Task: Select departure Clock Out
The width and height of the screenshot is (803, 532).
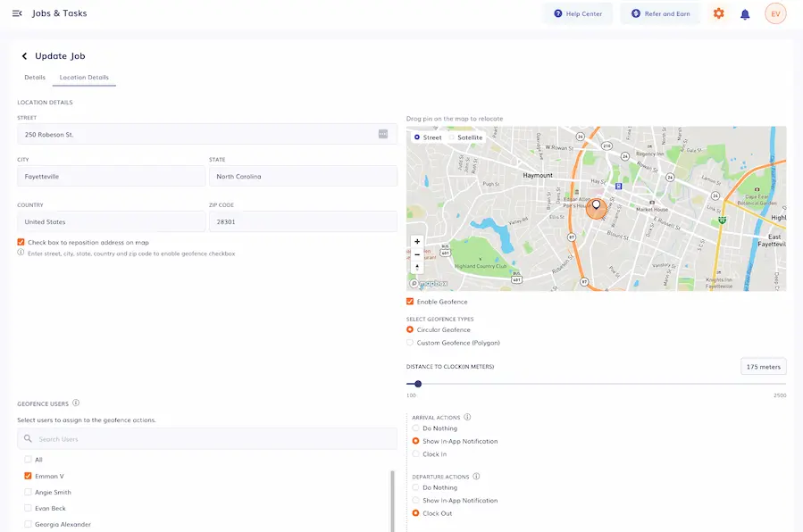Action: [415, 513]
